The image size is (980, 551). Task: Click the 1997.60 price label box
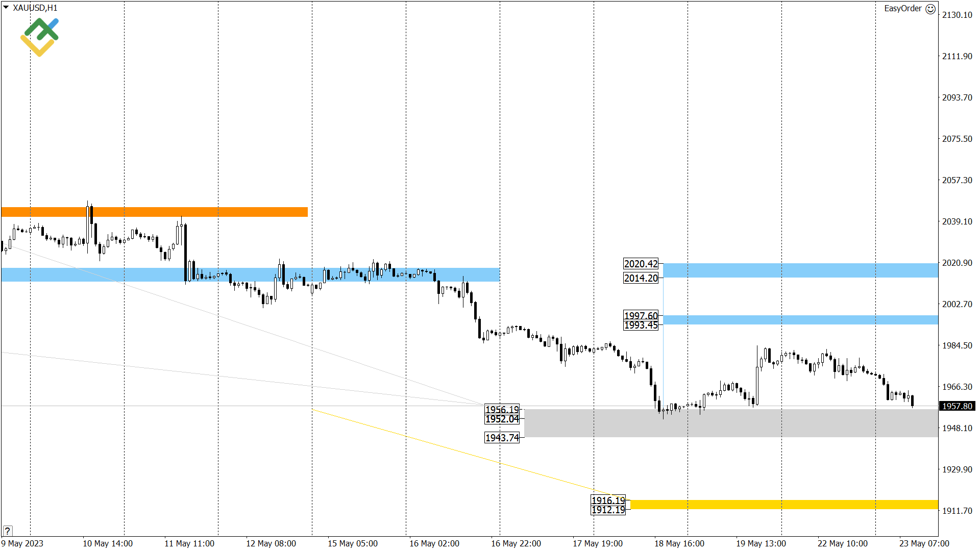coord(641,316)
